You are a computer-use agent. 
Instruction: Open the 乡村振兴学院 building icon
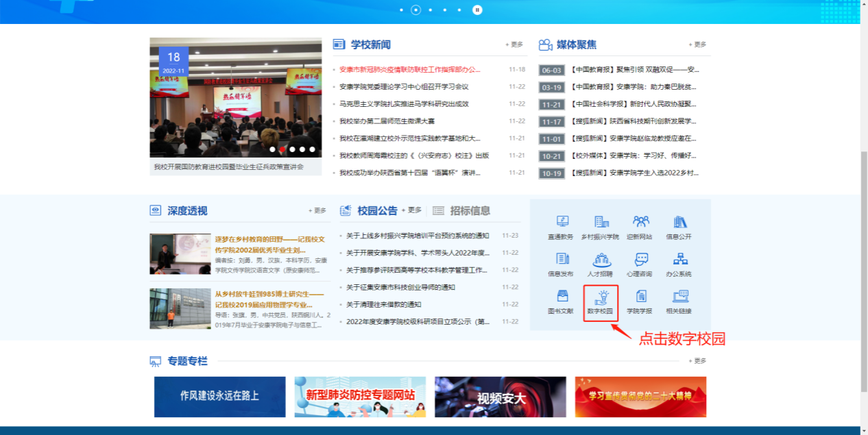pyautogui.click(x=601, y=222)
